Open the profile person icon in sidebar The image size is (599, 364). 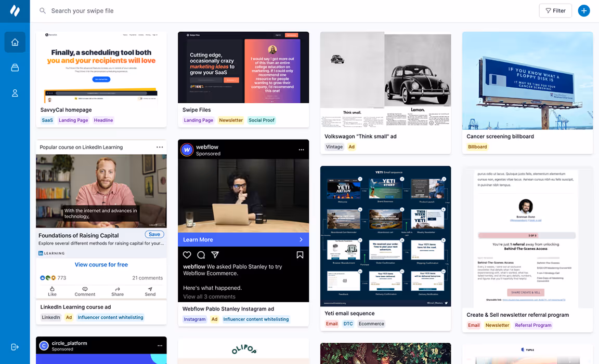tap(15, 93)
